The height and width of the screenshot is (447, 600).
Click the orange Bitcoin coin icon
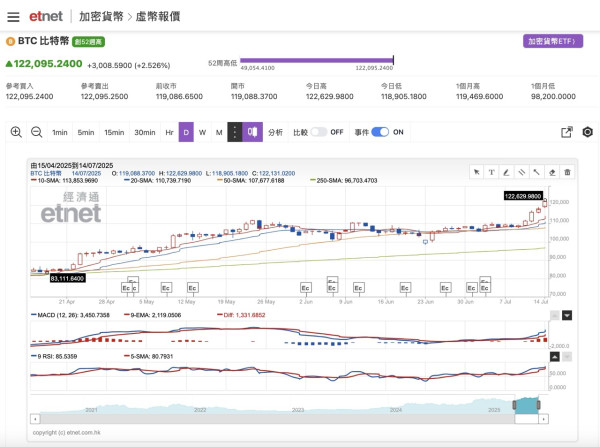[10, 41]
